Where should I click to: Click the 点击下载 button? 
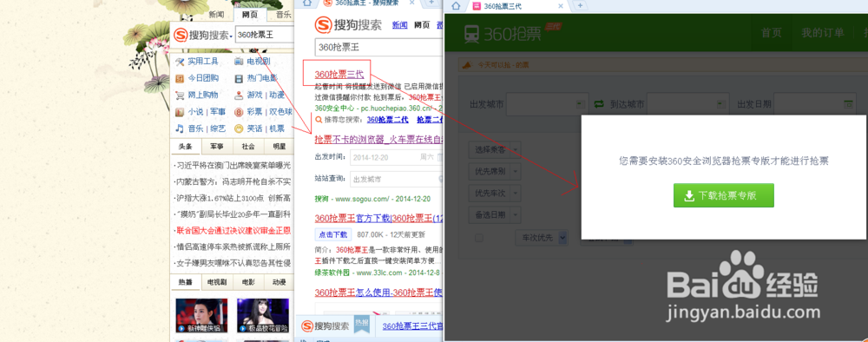333,234
